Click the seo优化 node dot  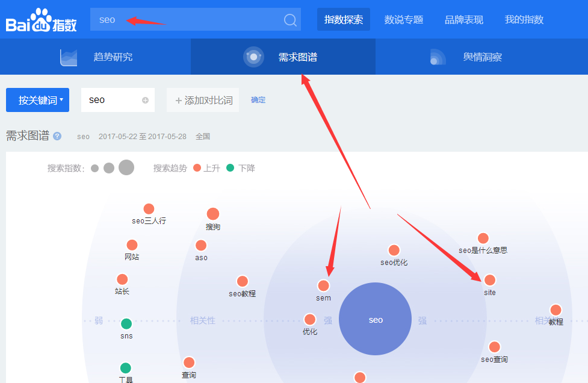tap(394, 250)
